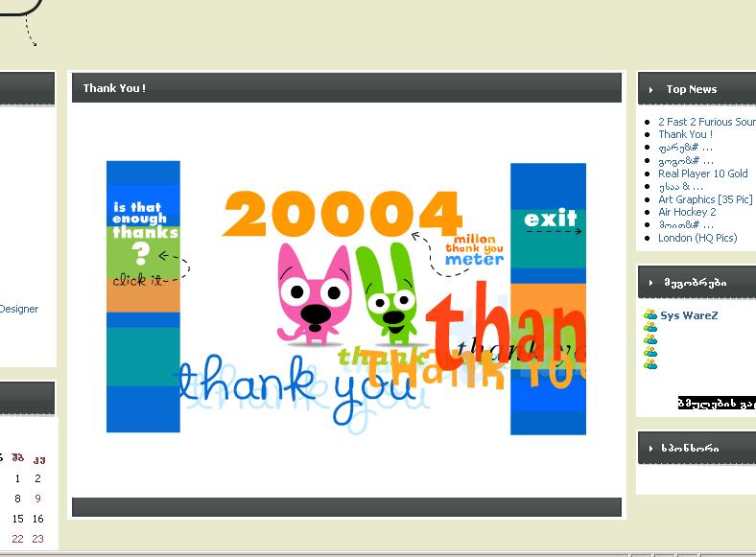Image resolution: width=756 pixels, height=557 pixels.
Task: Open the Real Player 10 Gold link
Action: [x=703, y=174]
